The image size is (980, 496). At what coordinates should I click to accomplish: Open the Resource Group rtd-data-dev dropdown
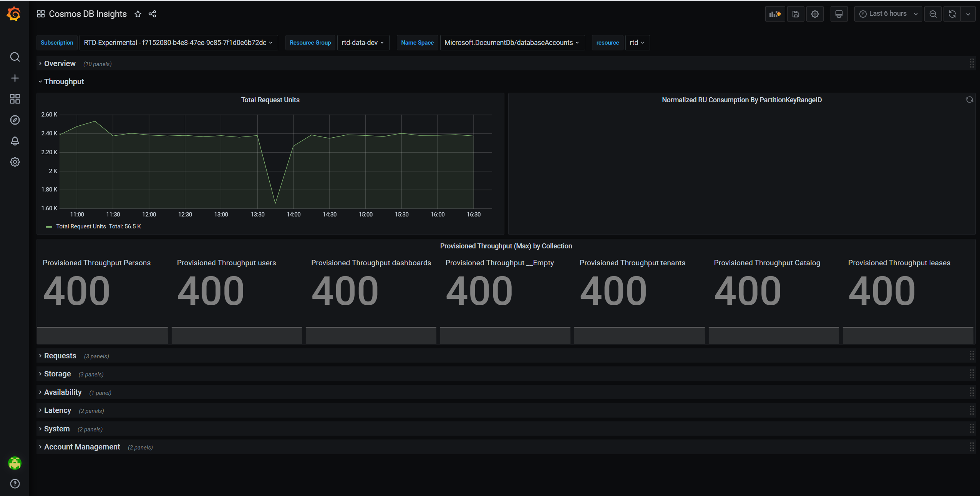point(363,43)
